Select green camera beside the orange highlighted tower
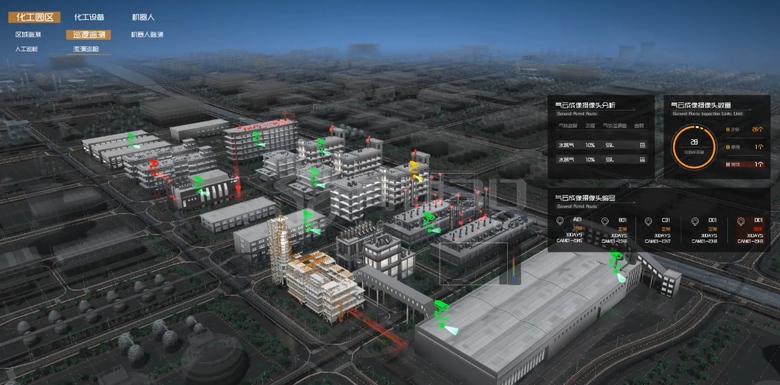 (x=311, y=222)
